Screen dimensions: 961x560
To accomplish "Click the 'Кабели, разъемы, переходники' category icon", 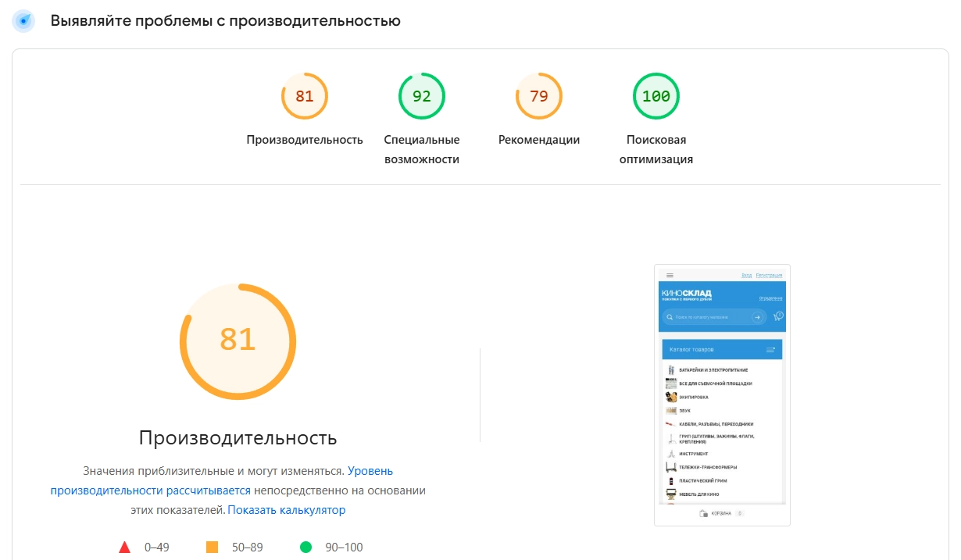I will pos(670,424).
